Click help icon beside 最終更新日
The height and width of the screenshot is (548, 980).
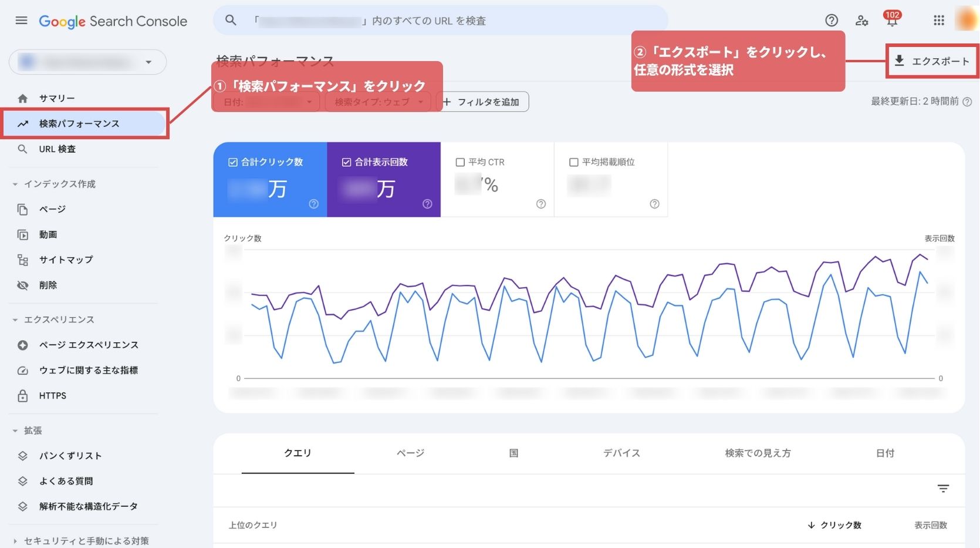click(968, 102)
